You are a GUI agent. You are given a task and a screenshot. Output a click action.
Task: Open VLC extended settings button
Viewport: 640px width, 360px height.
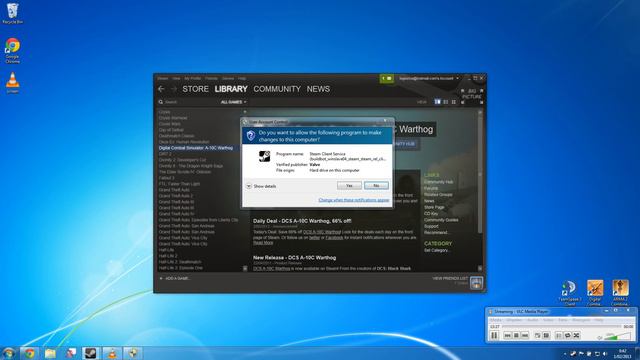point(547,336)
